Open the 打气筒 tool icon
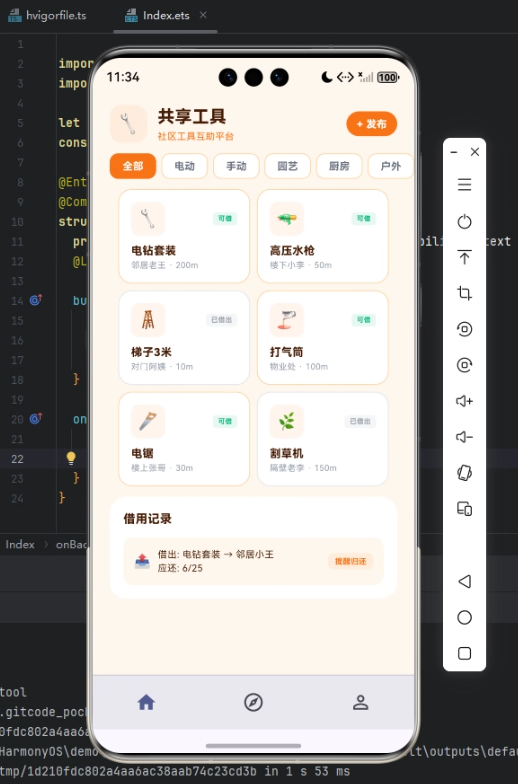The width and height of the screenshot is (518, 784). click(x=287, y=320)
